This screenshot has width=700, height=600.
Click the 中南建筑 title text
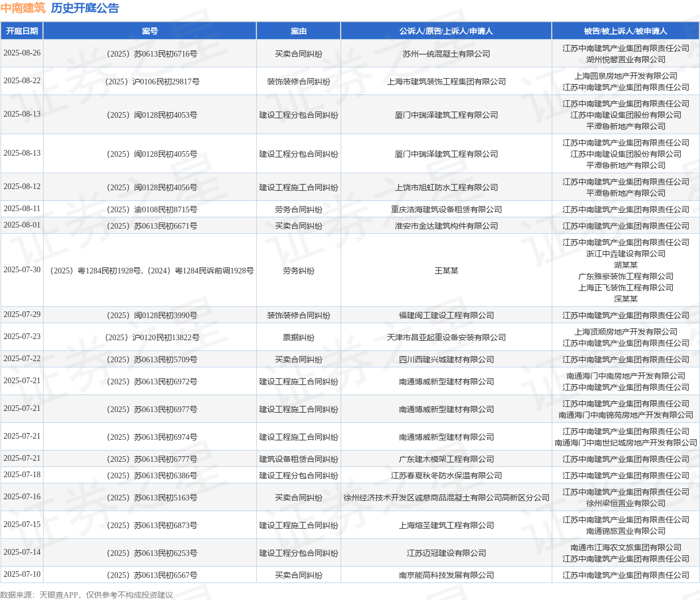[x=23, y=8]
